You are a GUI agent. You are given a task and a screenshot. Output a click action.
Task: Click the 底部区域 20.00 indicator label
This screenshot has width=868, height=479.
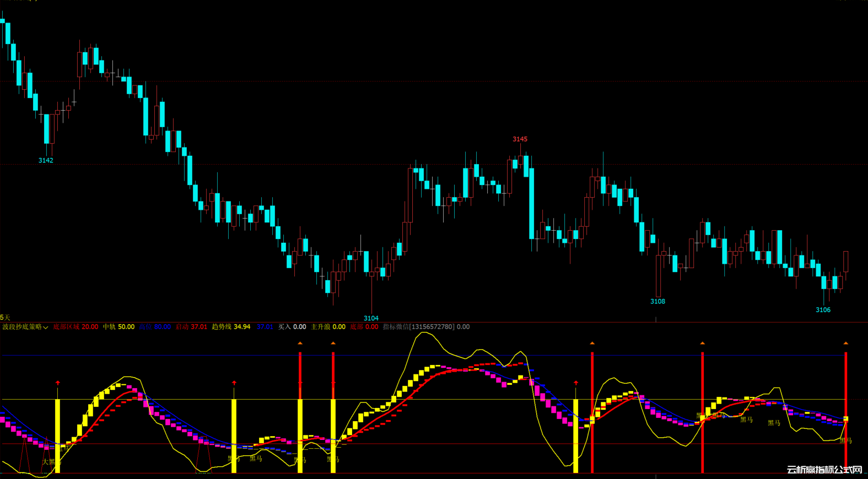click(x=76, y=327)
